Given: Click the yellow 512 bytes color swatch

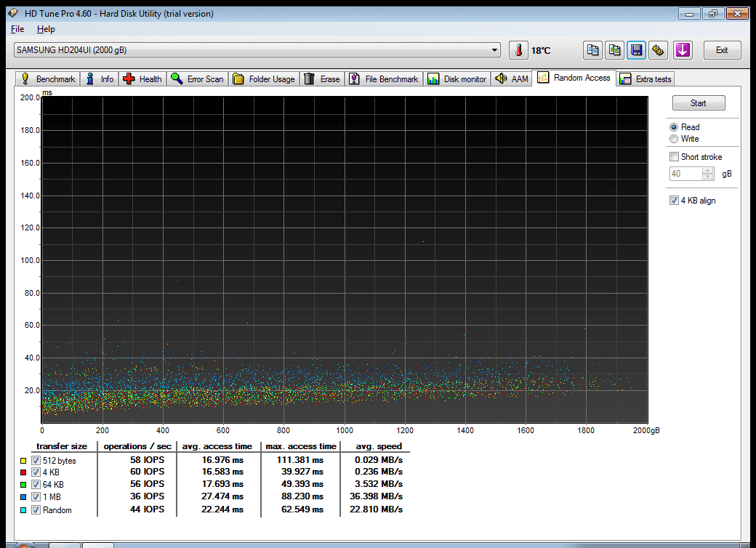Looking at the screenshot, I should [x=23, y=461].
